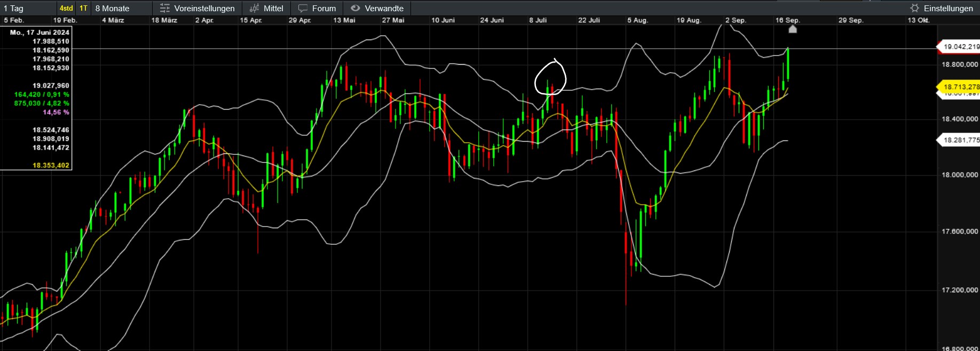Click the 29 Apr. date label

tap(300, 20)
